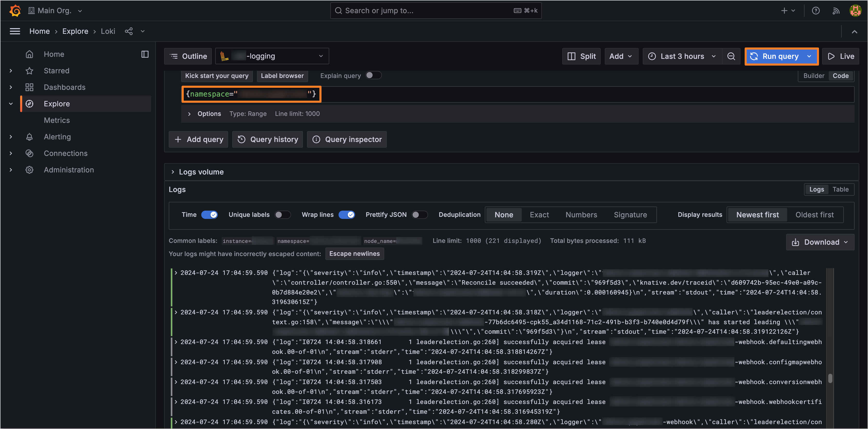The width and height of the screenshot is (868, 429).
Task: Open the Last 3 hours time picker
Action: (x=682, y=56)
